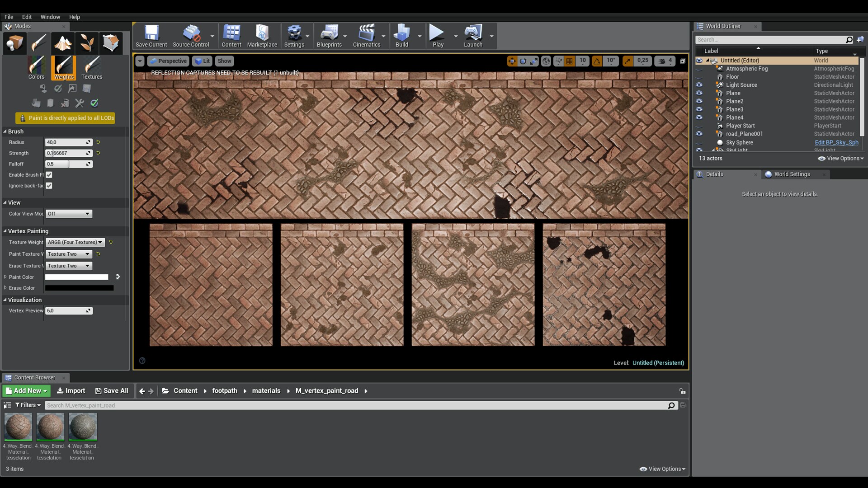Screen dimensions: 868x488
Task: Open Texture Weight Type ARGB dropdown
Action: (x=75, y=242)
